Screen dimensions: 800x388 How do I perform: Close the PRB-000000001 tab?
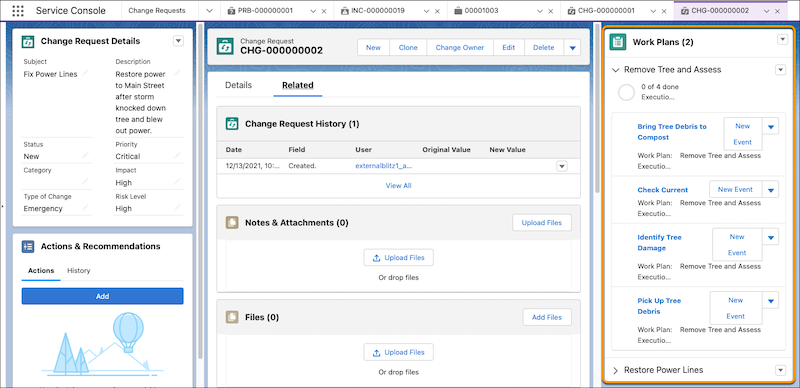pos(324,11)
